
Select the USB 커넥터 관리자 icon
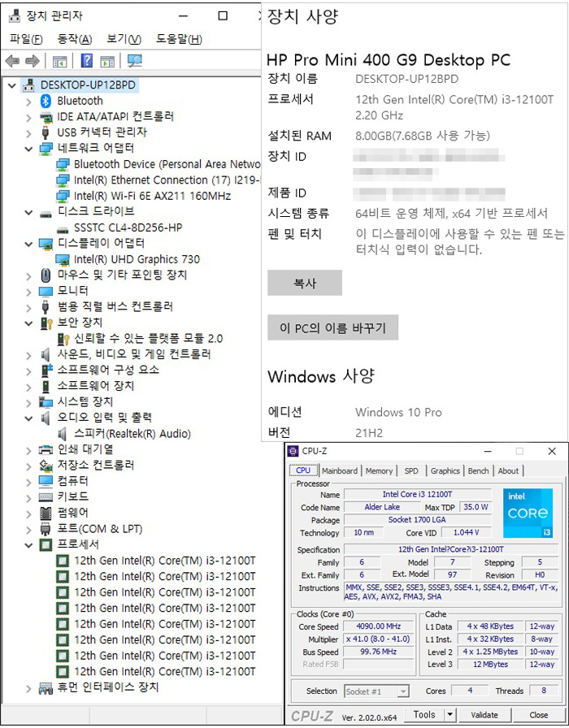[x=45, y=132]
